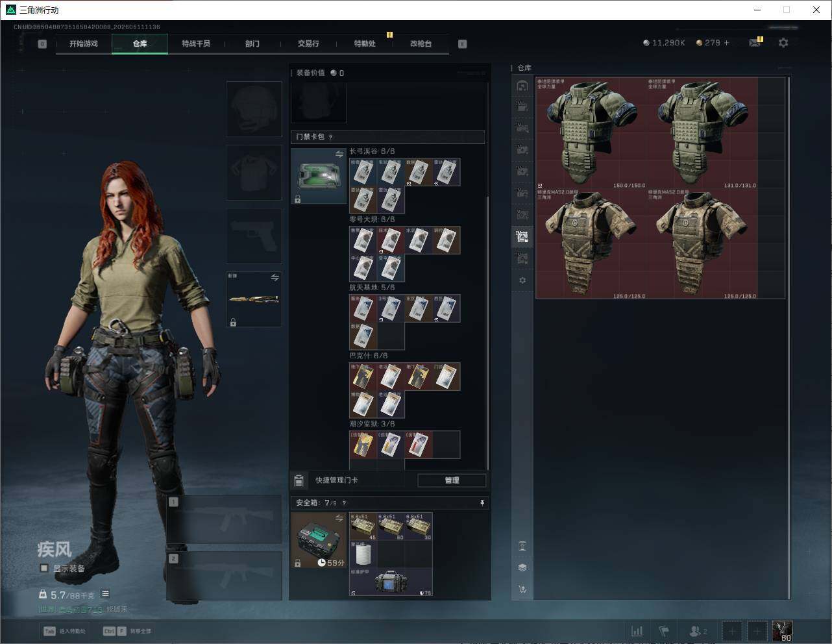832x644 pixels.
Task: Click the warehouse sort icon at sidebar bottom
Action: coord(522,589)
